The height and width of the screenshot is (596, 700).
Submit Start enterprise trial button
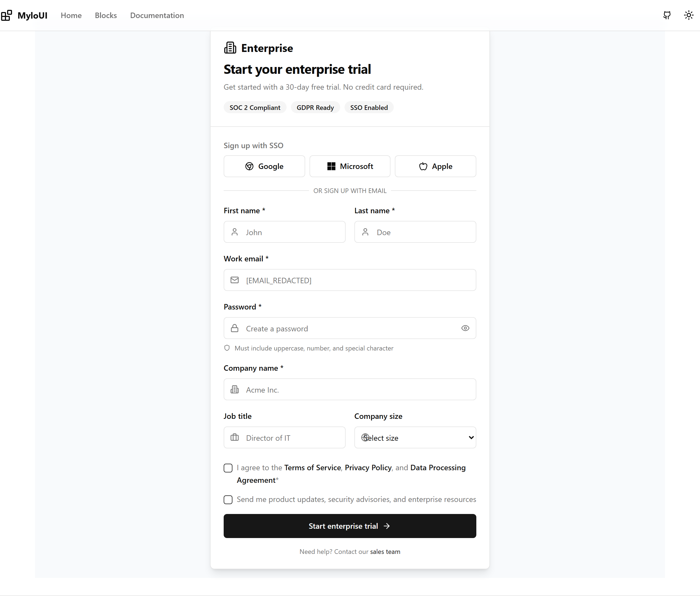pos(350,526)
